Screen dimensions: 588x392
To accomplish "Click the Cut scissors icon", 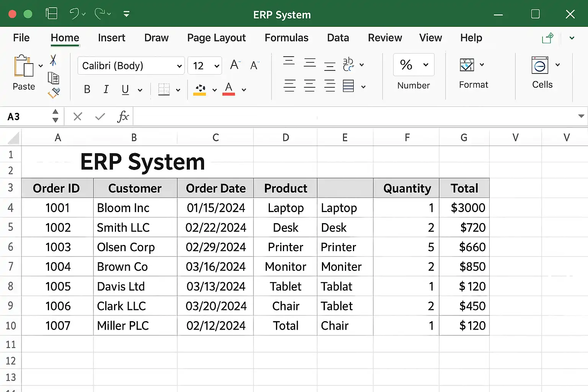I will coord(53,60).
